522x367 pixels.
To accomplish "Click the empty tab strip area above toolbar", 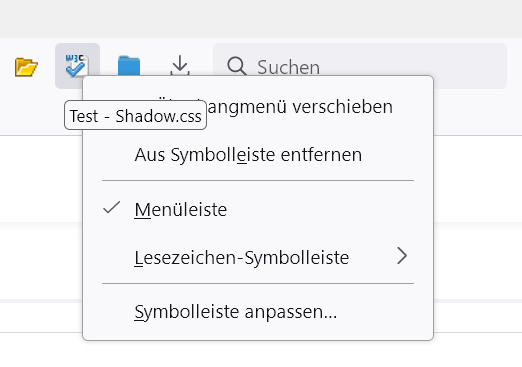I will (261, 19).
